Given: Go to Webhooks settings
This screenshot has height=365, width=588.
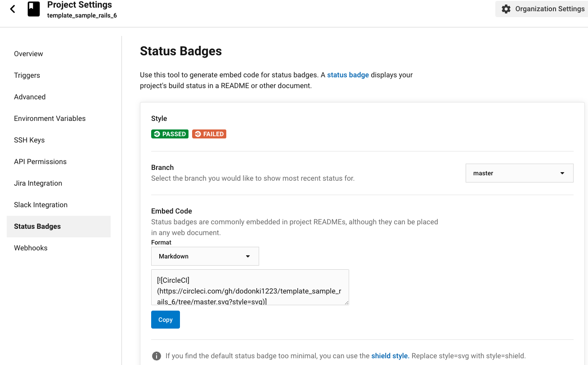Looking at the screenshot, I should point(31,248).
